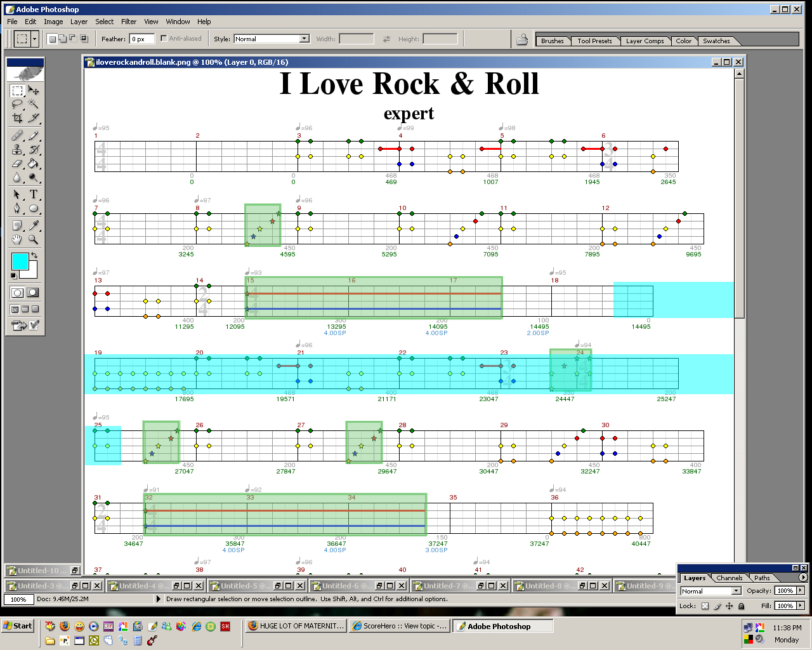
Task: Open the Fill slider arrow
Action: (801, 606)
